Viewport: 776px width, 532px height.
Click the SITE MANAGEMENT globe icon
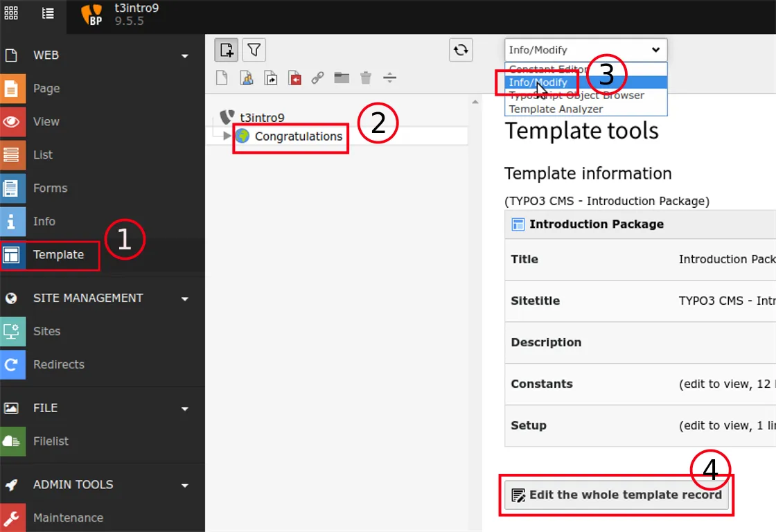11,299
